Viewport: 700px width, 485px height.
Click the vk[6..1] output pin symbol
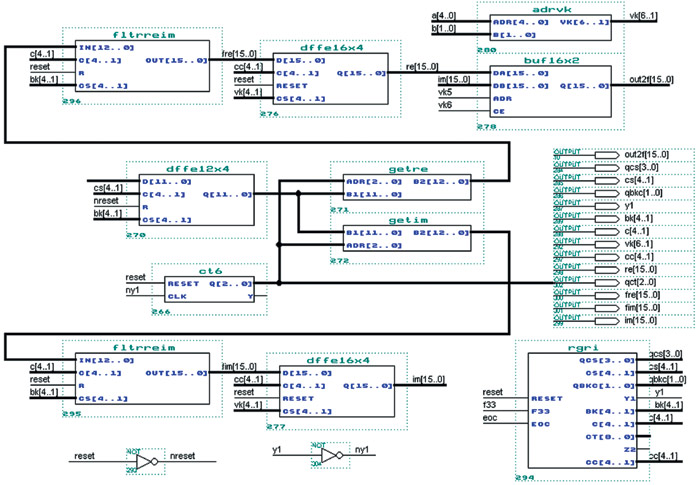click(x=607, y=244)
